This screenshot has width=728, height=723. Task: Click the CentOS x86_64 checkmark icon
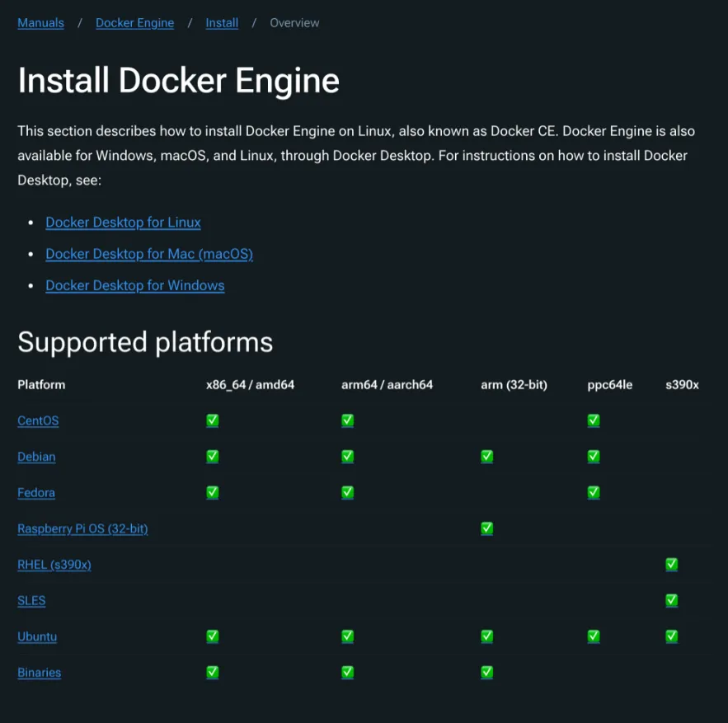pos(213,420)
